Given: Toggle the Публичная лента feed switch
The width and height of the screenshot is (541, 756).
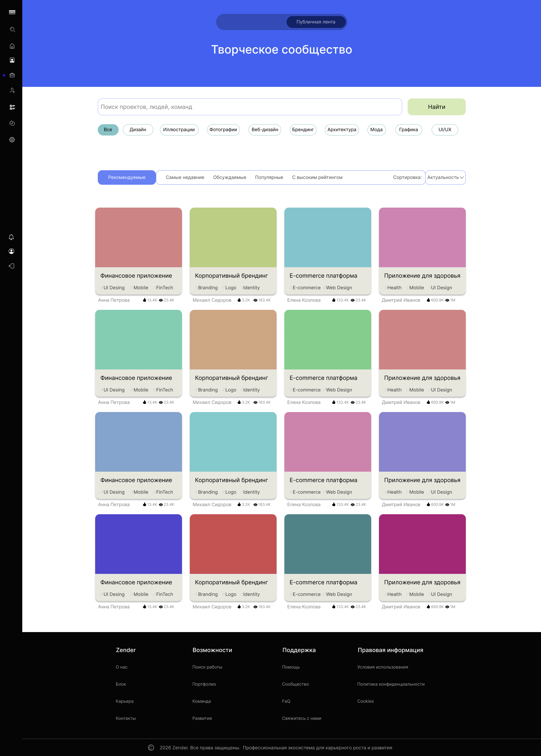Looking at the screenshot, I should pos(315,22).
